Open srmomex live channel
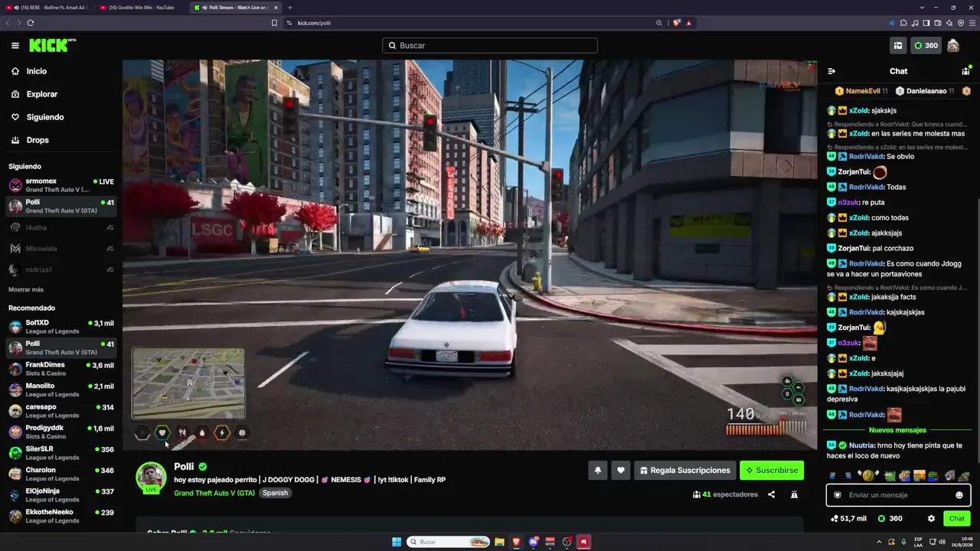 (61, 185)
